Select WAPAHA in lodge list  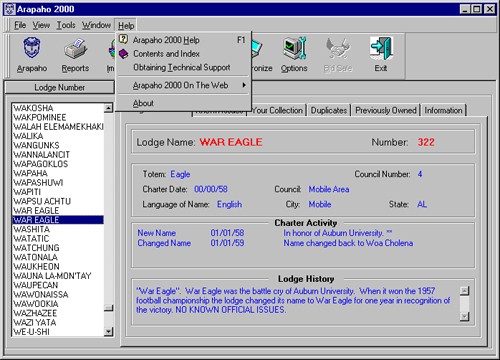pos(58,173)
